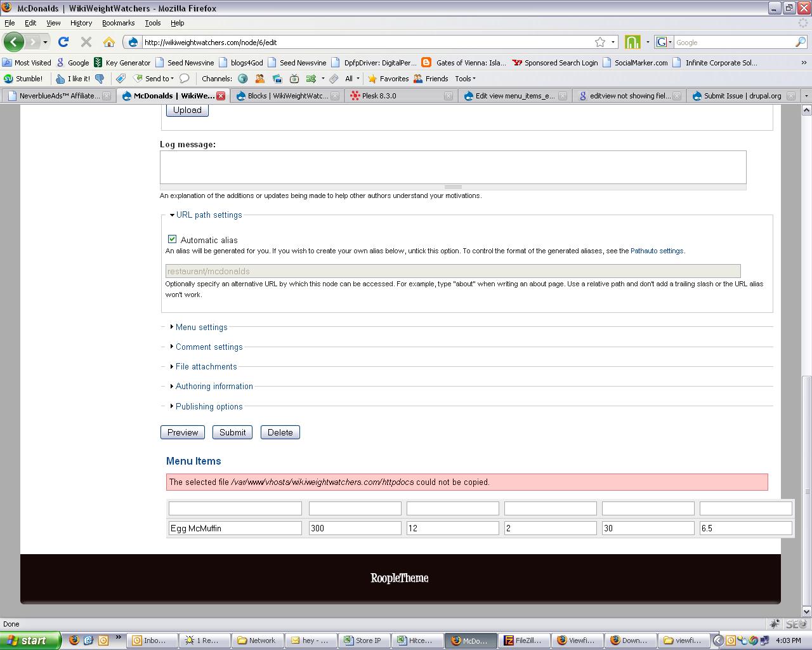Expand Publishing options

pos(209,406)
